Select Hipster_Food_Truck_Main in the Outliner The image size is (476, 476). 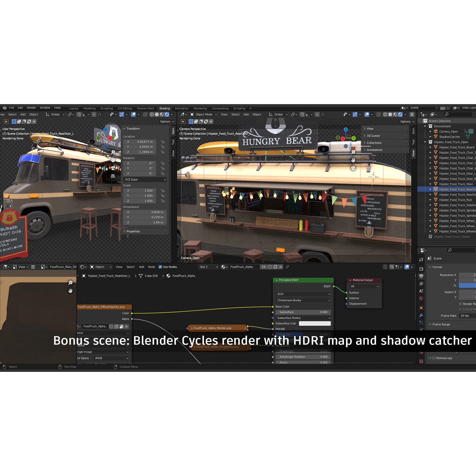455,184
